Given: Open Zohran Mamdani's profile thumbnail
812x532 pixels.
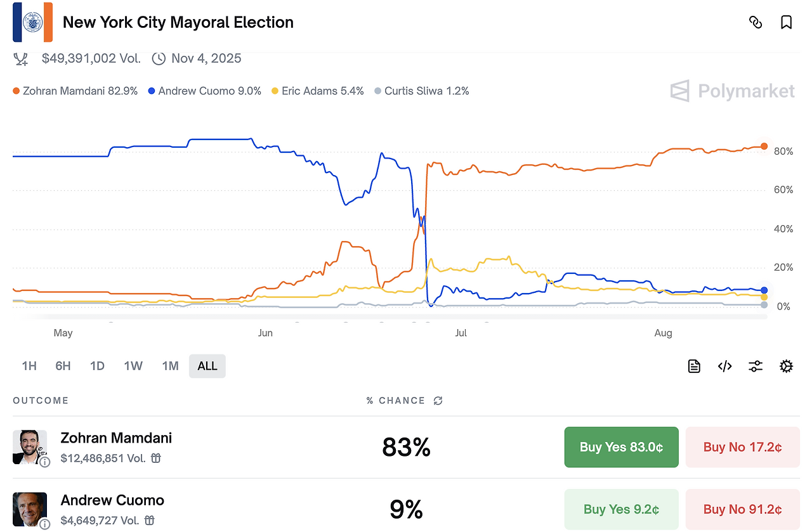Looking at the screenshot, I should coord(29,446).
